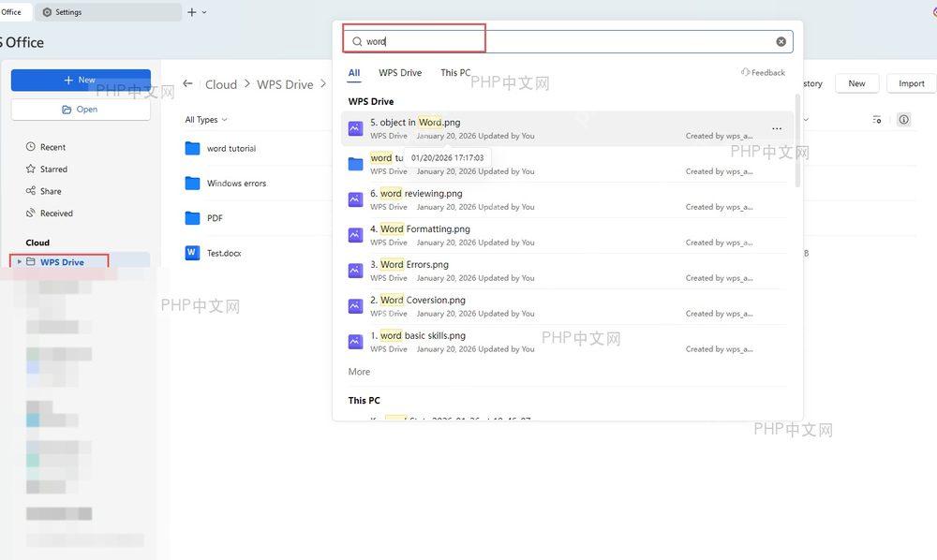Viewport: 937px width, 560px height.
Task: Open result '5. object in Word.png'
Action: [567, 128]
